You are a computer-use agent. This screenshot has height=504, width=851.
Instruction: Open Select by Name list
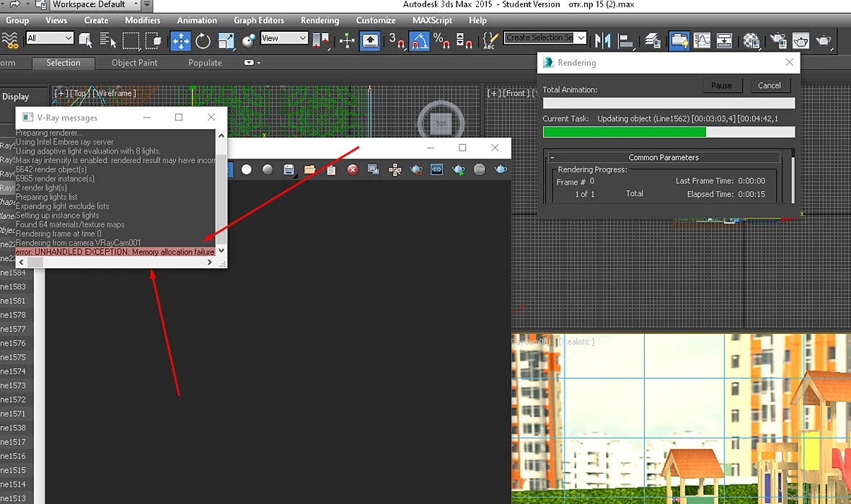pyautogui.click(x=108, y=40)
